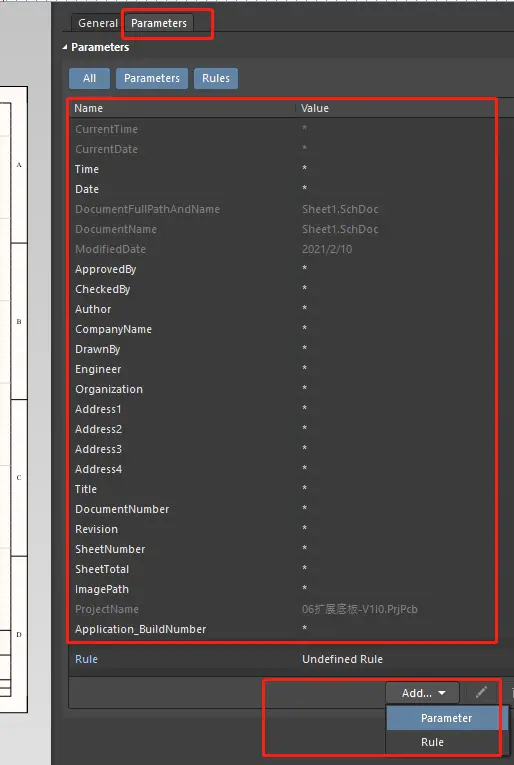This screenshot has width=514, height=765.
Task: Edit the DocumentNumber value field
Action: click(397, 509)
